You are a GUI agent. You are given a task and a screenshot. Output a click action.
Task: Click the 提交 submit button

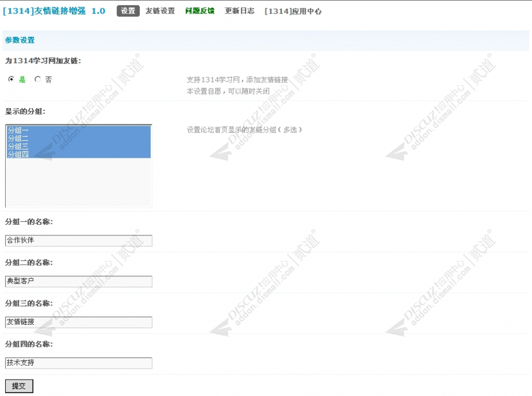tap(19, 386)
